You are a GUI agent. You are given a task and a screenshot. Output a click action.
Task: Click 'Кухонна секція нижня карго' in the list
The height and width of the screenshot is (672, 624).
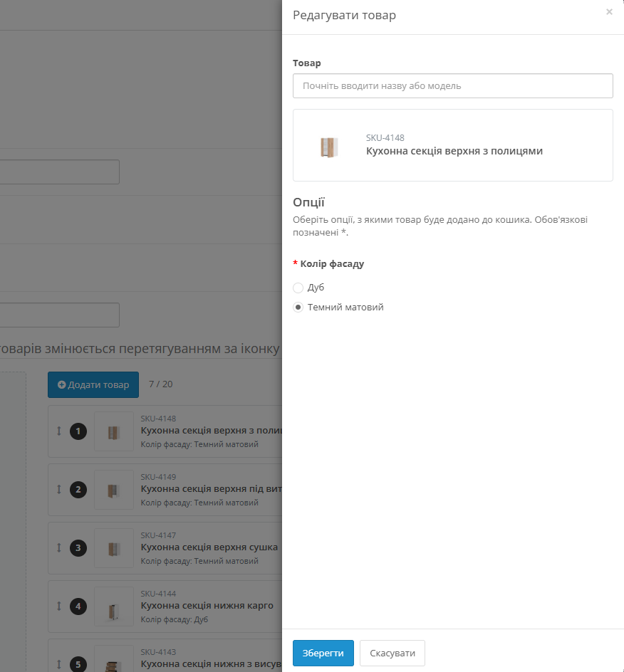(x=207, y=606)
